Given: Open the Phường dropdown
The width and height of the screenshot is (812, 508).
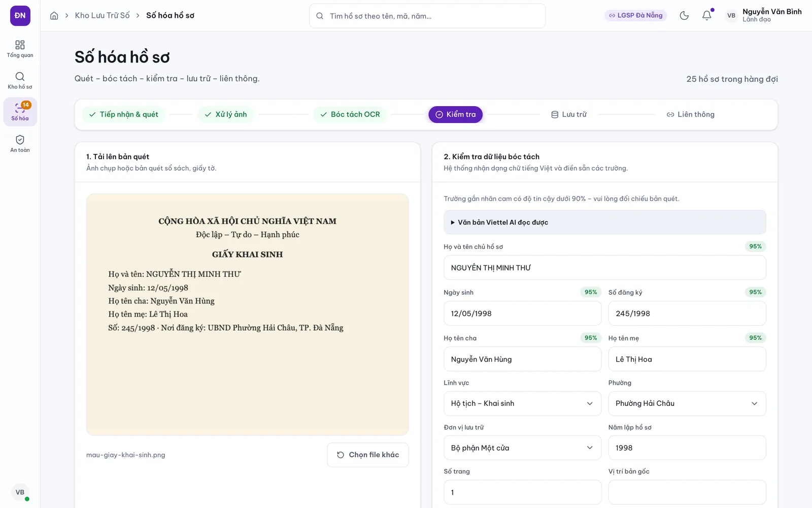Looking at the screenshot, I should point(687,403).
